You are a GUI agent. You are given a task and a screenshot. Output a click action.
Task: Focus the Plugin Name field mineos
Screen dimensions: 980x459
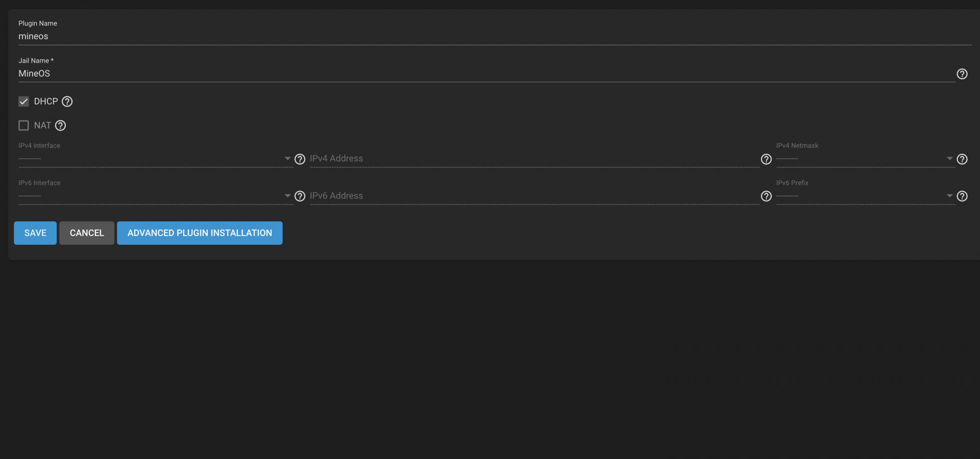click(x=495, y=36)
